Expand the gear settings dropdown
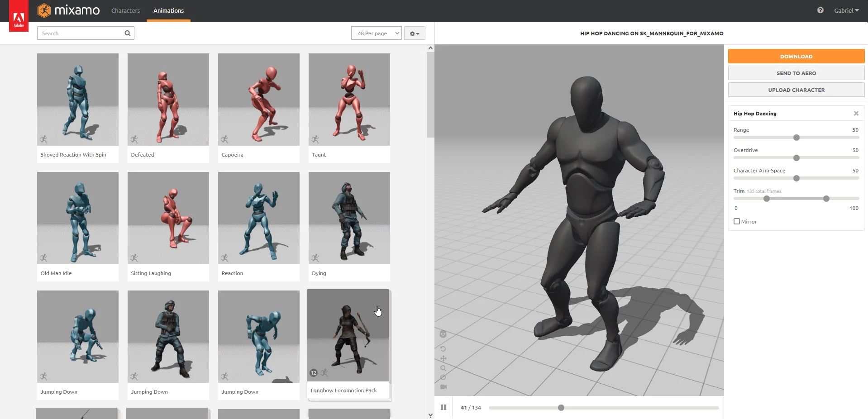 (414, 33)
